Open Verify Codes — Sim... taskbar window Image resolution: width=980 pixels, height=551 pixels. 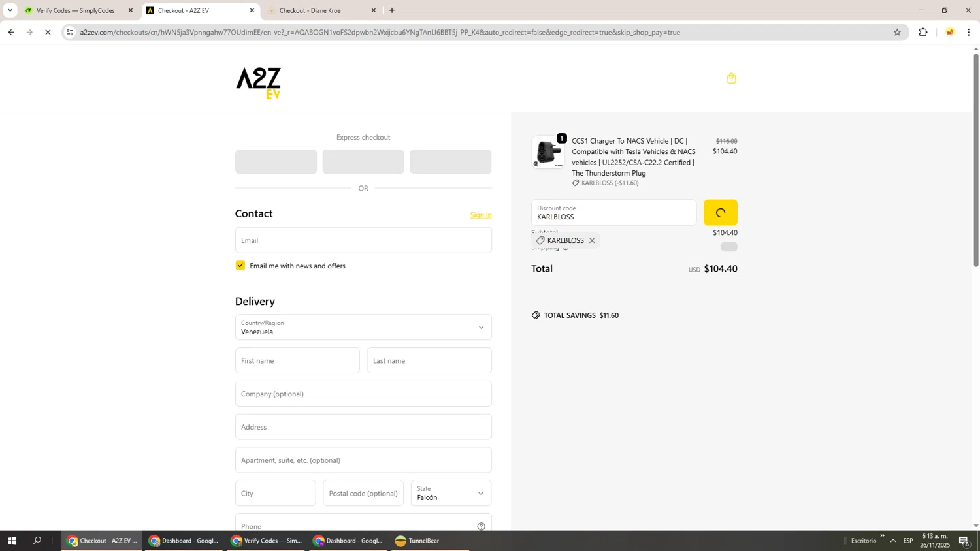pyautogui.click(x=267, y=541)
